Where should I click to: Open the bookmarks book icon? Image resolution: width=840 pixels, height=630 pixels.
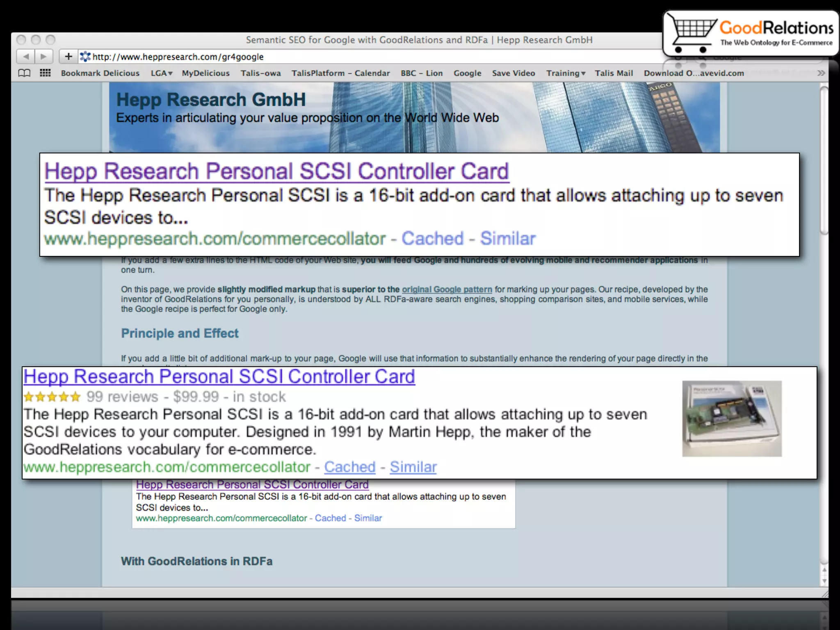[24, 73]
